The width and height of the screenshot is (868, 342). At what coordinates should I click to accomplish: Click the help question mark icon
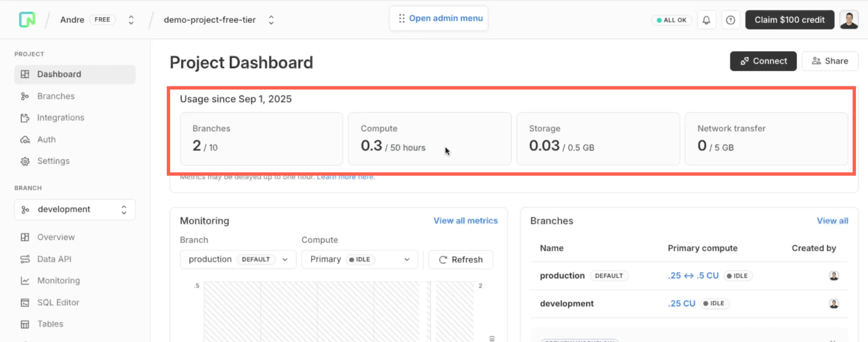tap(730, 20)
